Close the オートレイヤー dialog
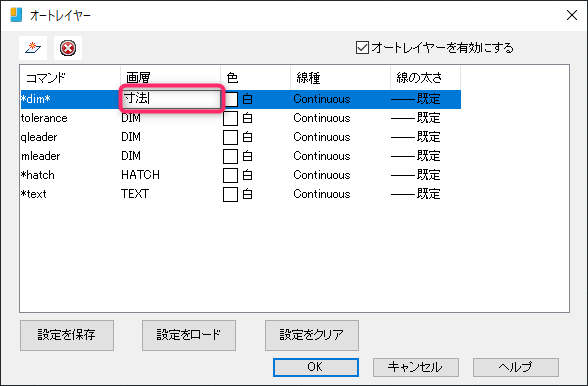 pos(572,15)
